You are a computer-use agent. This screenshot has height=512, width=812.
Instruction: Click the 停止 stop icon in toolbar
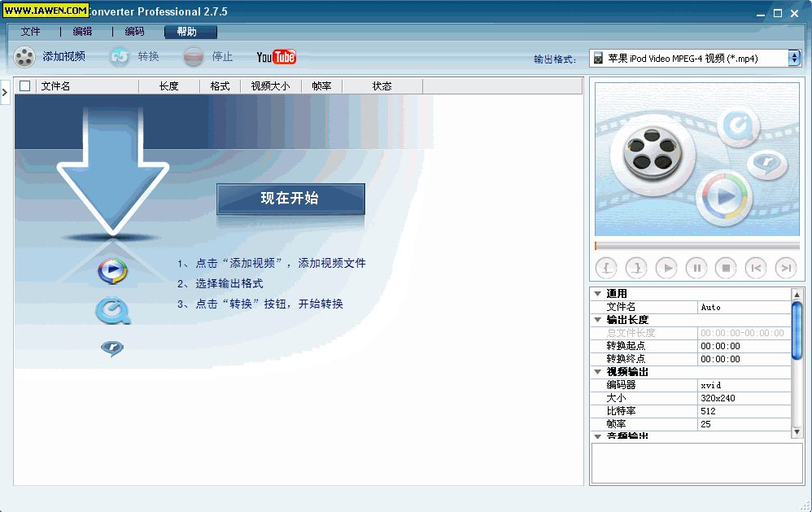coord(193,57)
